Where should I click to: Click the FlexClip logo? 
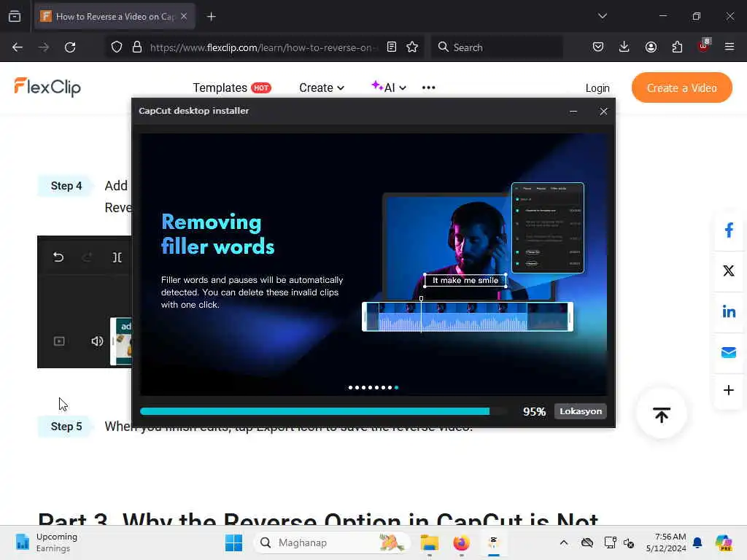coord(47,87)
